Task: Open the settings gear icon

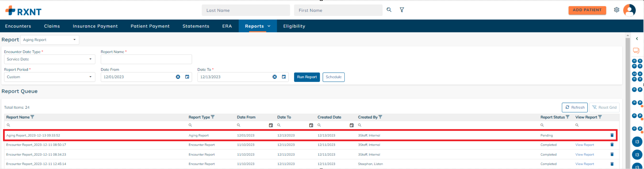Action: coord(616,10)
